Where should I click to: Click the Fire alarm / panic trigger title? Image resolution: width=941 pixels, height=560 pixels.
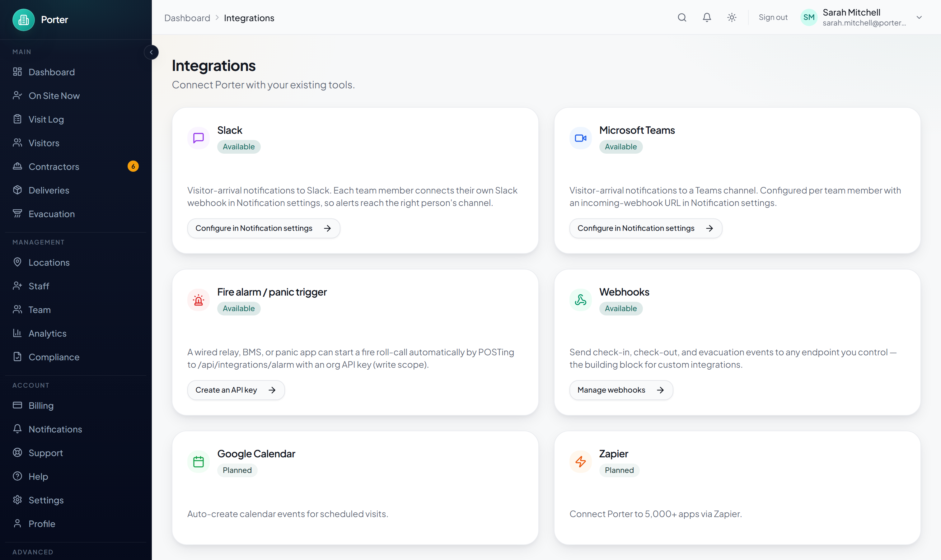(272, 292)
